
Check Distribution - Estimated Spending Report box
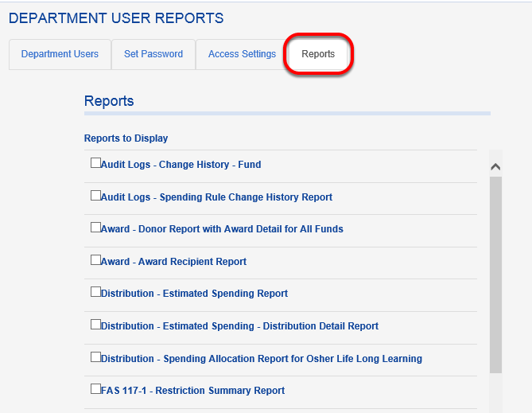[95, 292]
